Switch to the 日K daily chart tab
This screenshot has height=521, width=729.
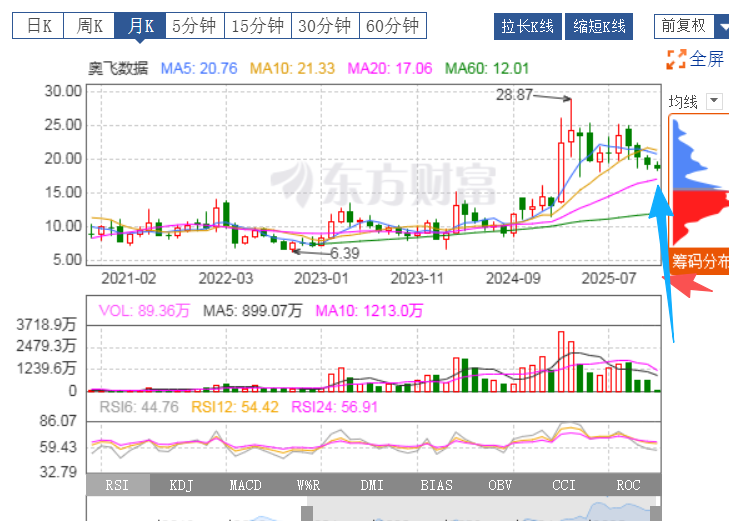(38, 26)
